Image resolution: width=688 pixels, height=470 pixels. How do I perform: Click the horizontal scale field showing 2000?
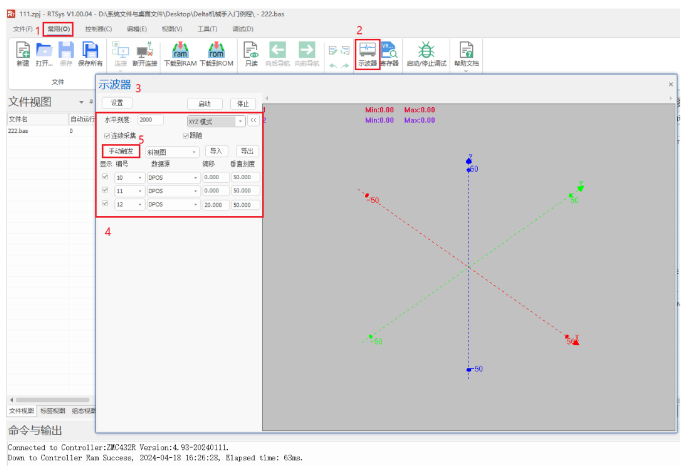pos(150,120)
